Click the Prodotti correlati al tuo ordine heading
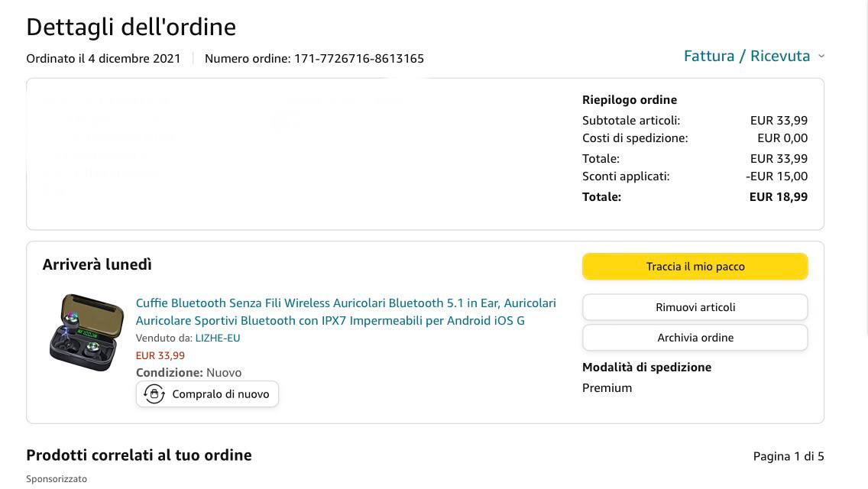The image size is (868, 489). pyautogui.click(x=138, y=455)
